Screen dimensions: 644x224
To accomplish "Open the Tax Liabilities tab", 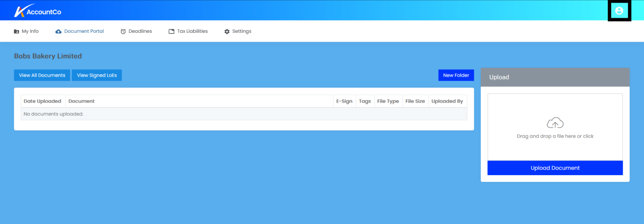I will (x=188, y=31).
